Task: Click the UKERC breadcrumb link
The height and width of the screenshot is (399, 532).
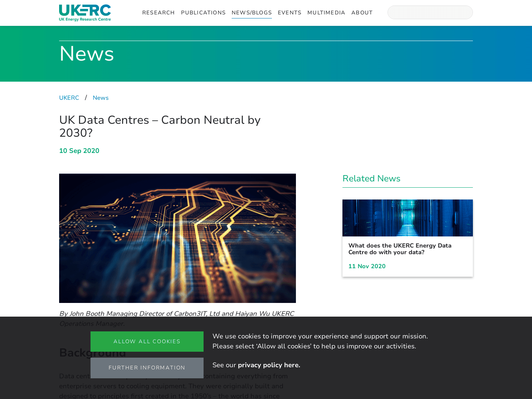Action: 69,98
